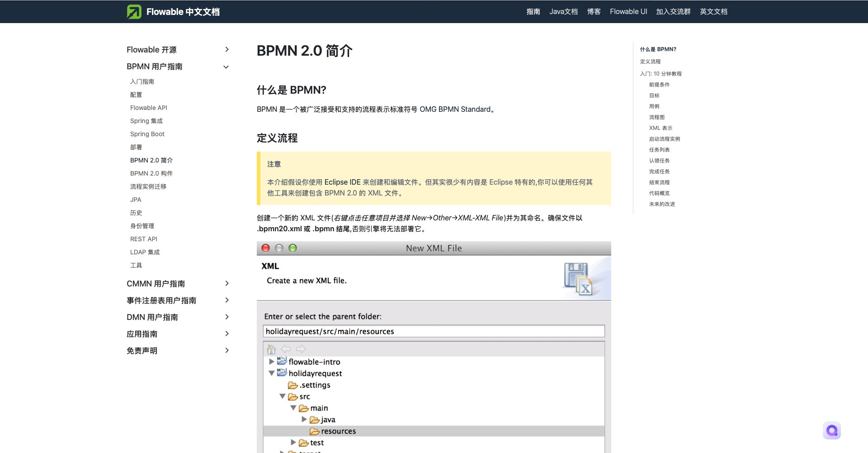The height and width of the screenshot is (453, 868).
Task: Open the 入门指南 sidebar page
Action: pos(142,81)
